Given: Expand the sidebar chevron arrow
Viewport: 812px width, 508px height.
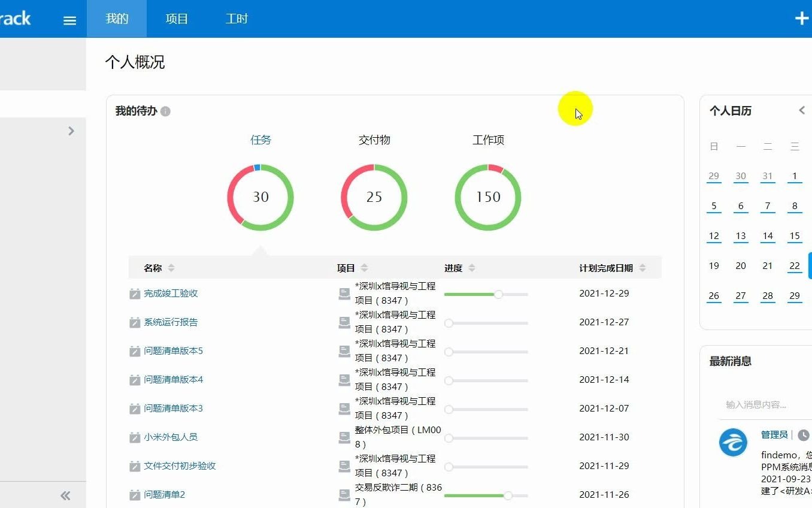Looking at the screenshot, I should [x=71, y=131].
